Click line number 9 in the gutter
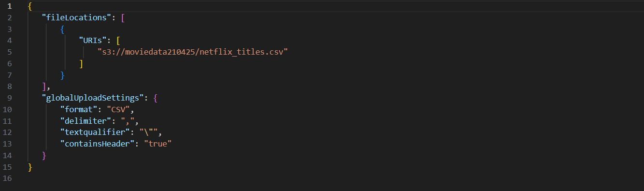The width and height of the screenshot is (644, 191). 9,98
